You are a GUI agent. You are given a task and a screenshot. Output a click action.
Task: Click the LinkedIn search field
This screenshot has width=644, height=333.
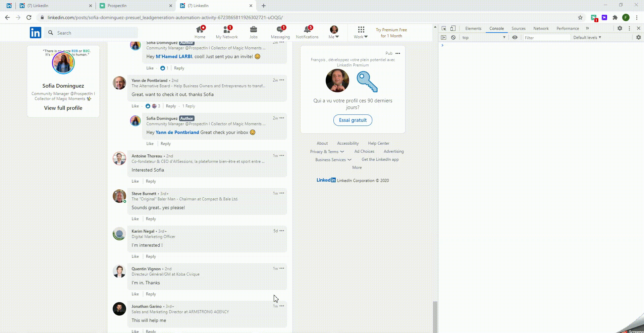point(91,33)
